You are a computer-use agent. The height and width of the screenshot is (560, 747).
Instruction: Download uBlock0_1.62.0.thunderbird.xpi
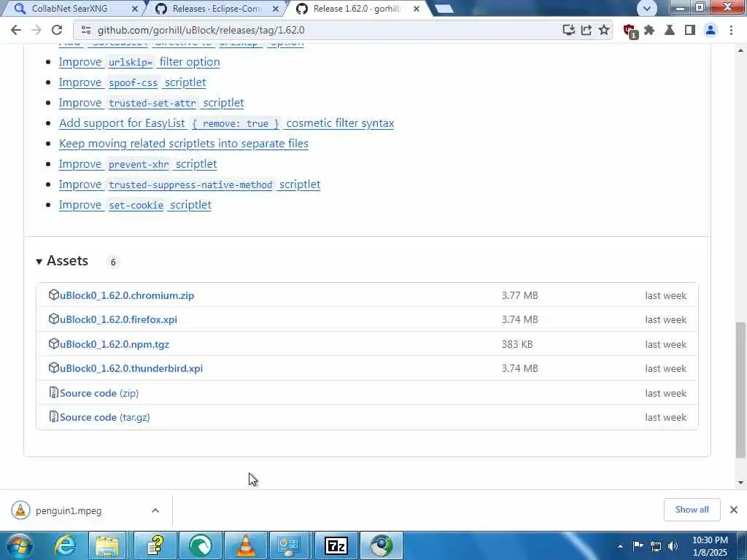pyautogui.click(x=131, y=368)
